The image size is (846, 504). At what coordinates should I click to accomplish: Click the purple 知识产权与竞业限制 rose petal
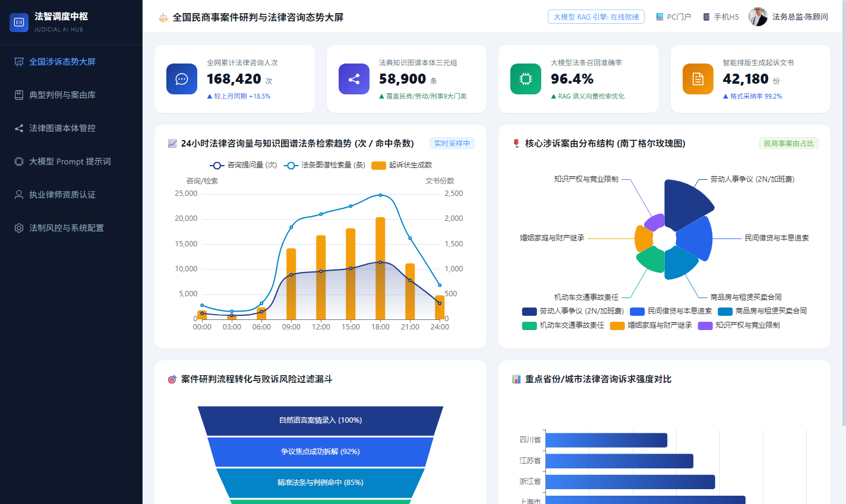pos(656,222)
